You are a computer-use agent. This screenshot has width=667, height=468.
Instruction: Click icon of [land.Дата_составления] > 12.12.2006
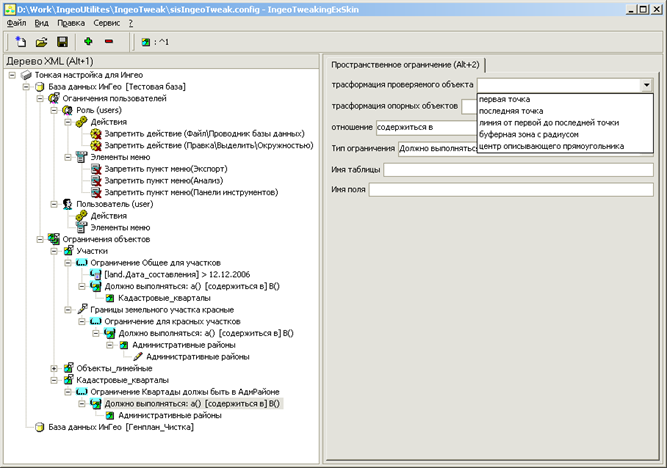coord(96,274)
